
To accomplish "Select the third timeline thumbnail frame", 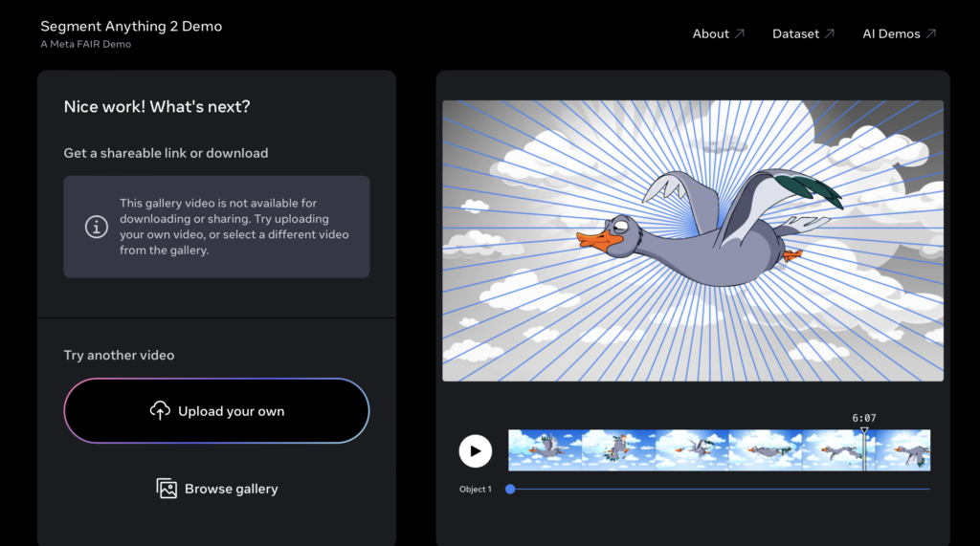I will pyautogui.click(x=692, y=449).
